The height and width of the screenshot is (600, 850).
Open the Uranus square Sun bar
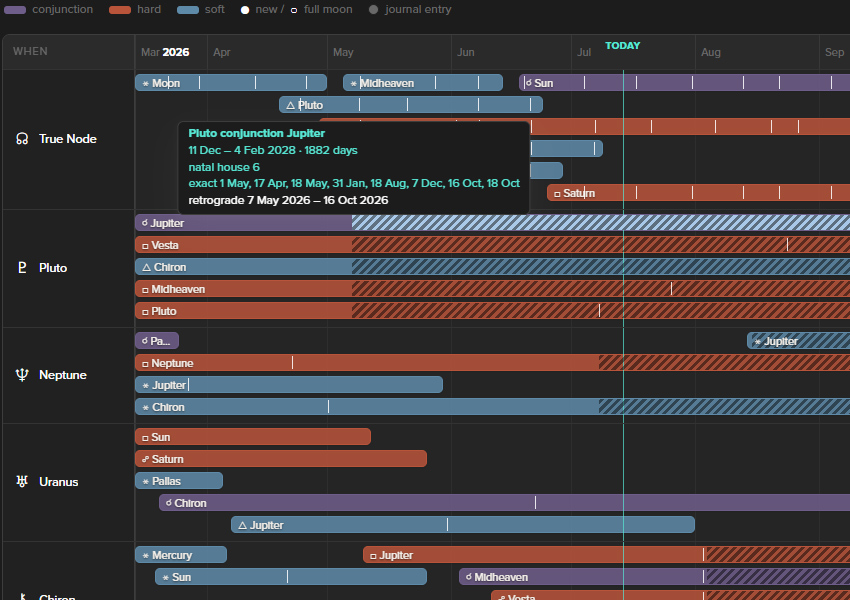pyautogui.click(x=253, y=437)
